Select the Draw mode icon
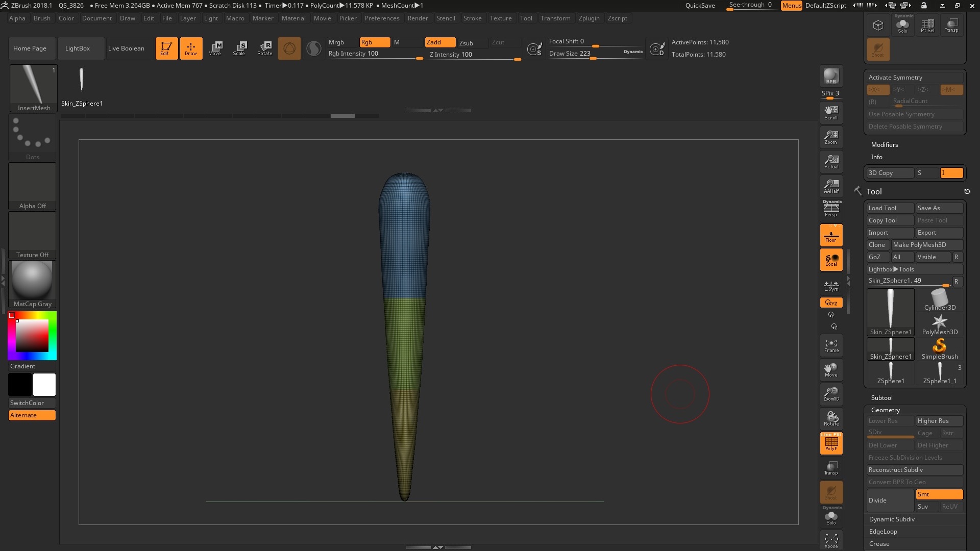The height and width of the screenshot is (551, 980). (191, 48)
